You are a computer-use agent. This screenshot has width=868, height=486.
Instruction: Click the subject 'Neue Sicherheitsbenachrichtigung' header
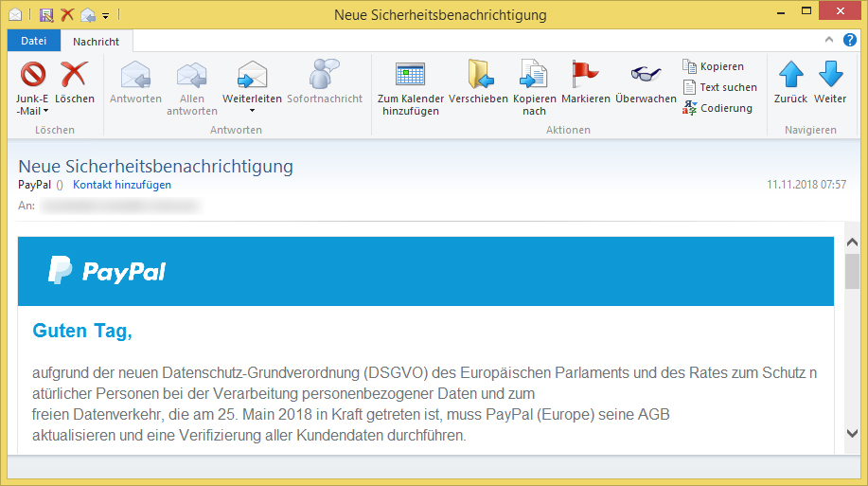155,166
